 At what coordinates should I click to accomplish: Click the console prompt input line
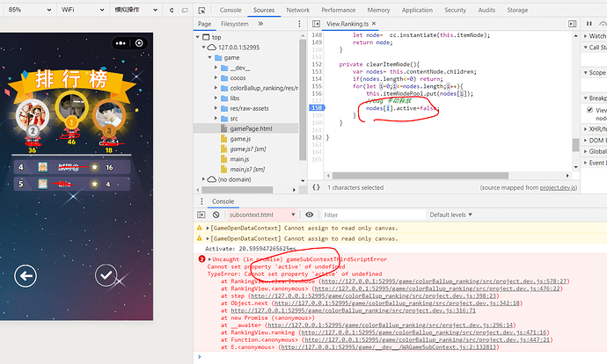coord(403,357)
